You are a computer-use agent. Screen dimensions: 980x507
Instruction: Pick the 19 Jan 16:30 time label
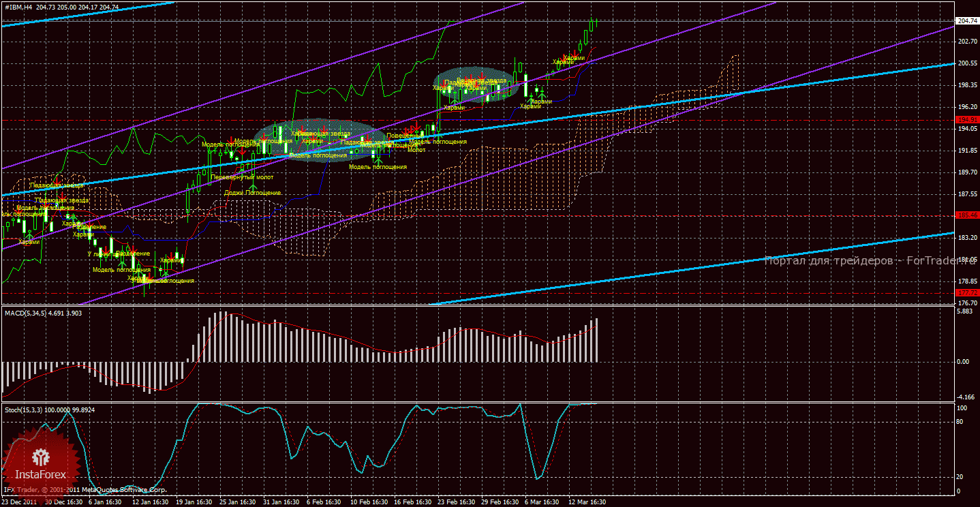point(194,502)
